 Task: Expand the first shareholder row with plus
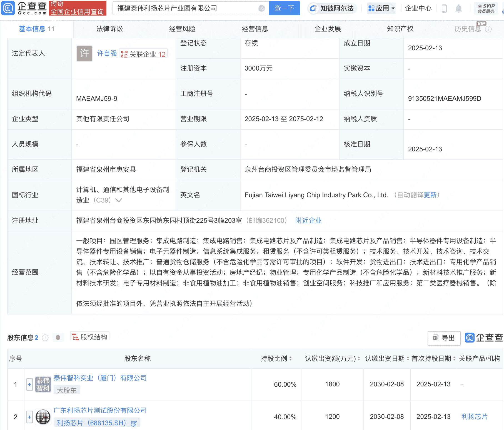pos(29,384)
